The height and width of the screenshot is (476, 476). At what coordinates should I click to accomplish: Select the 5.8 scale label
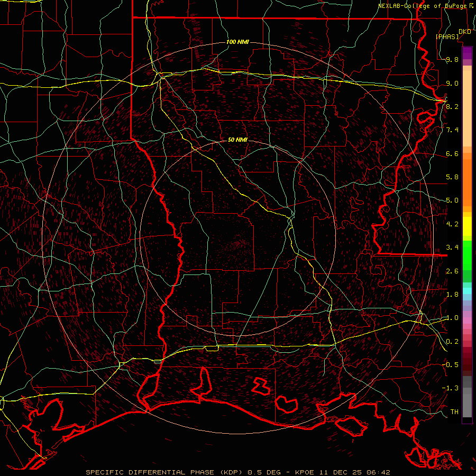pyautogui.click(x=452, y=177)
